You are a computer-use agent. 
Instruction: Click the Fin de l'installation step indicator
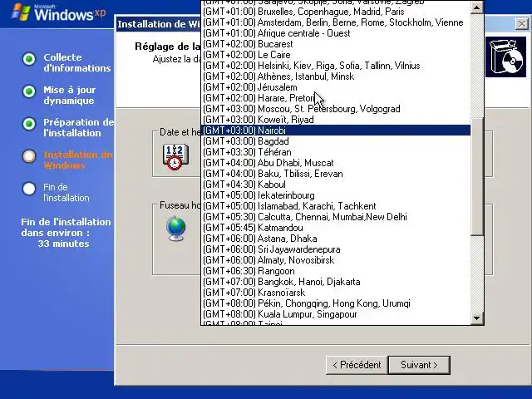click(29, 189)
